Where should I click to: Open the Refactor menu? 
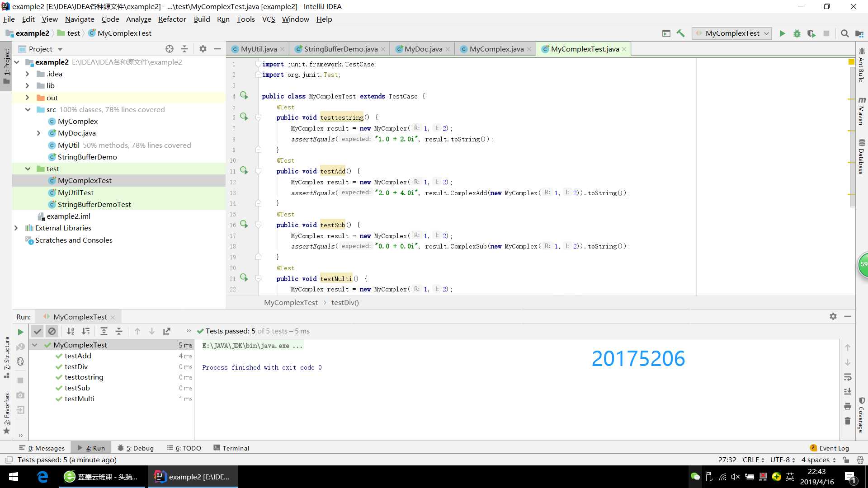click(x=172, y=19)
